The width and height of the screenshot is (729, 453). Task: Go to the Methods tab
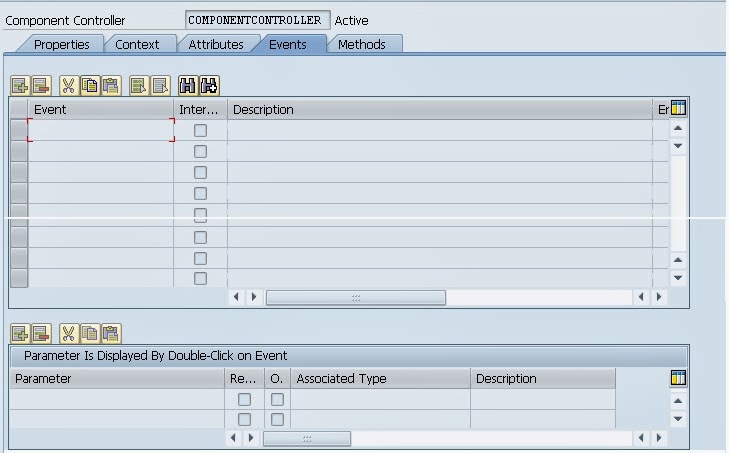pyautogui.click(x=362, y=45)
